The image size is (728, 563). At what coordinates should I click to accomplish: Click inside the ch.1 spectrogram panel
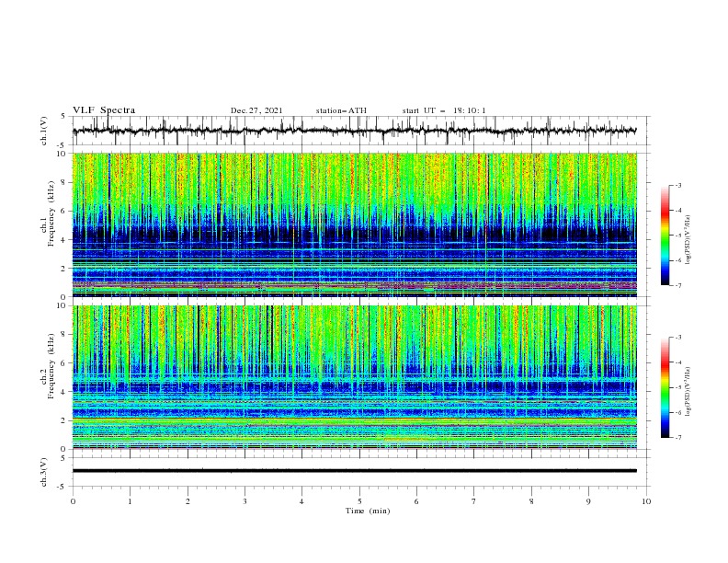point(354,224)
